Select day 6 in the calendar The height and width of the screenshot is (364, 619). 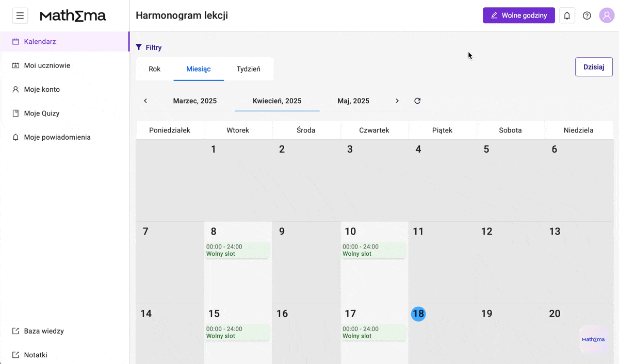(555, 150)
